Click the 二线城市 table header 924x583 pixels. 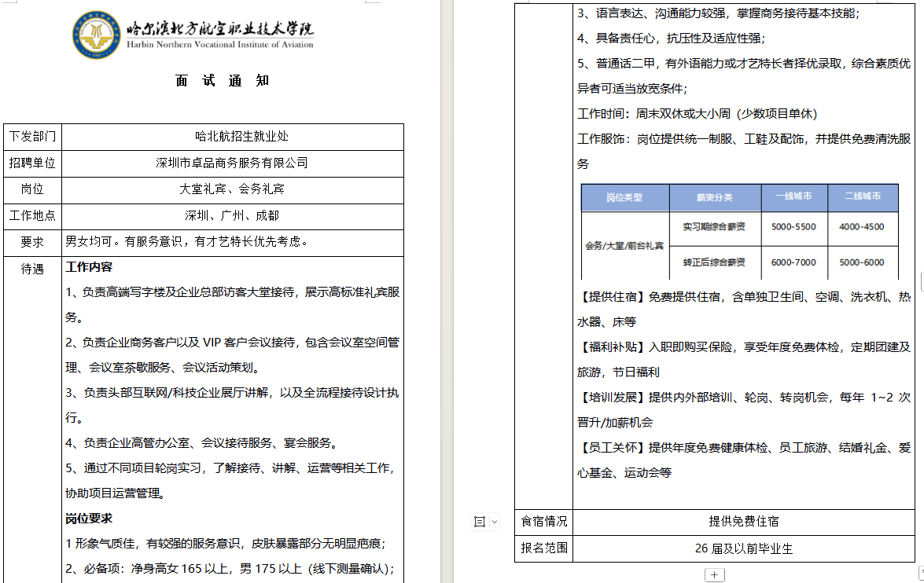(x=863, y=199)
